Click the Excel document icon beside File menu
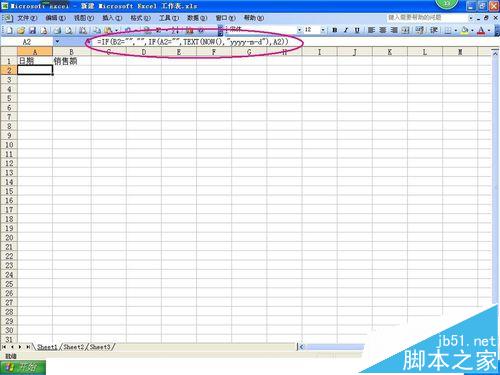 coord(8,18)
